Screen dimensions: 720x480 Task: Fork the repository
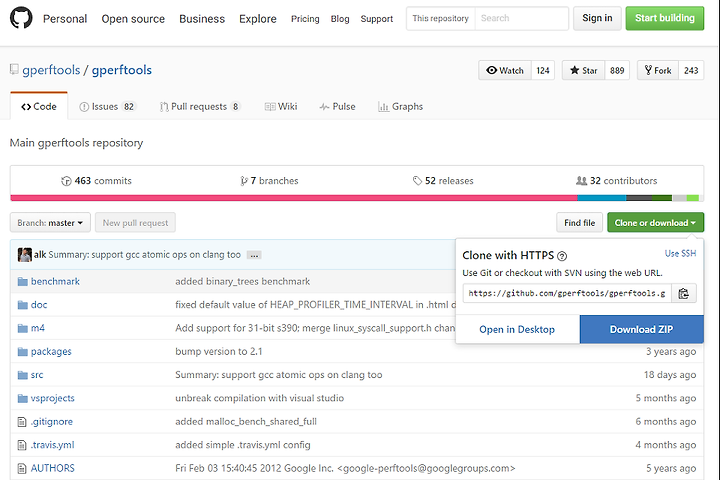[658, 70]
